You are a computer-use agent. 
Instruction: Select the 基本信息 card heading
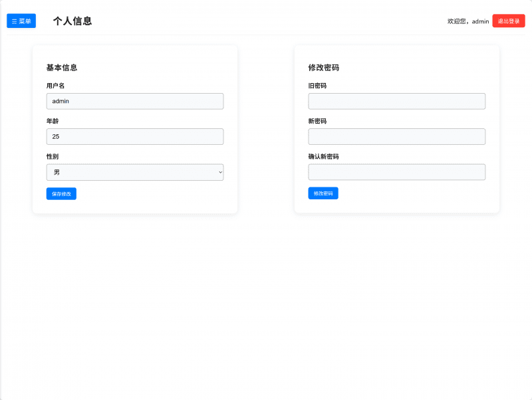click(x=61, y=67)
